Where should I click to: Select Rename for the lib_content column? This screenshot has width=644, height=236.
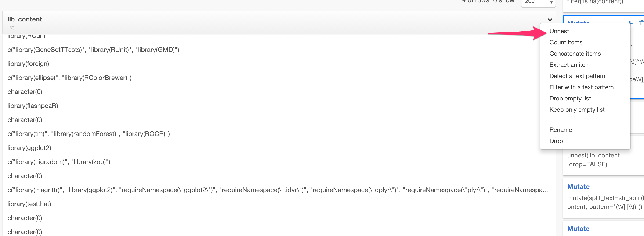click(x=561, y=130)
